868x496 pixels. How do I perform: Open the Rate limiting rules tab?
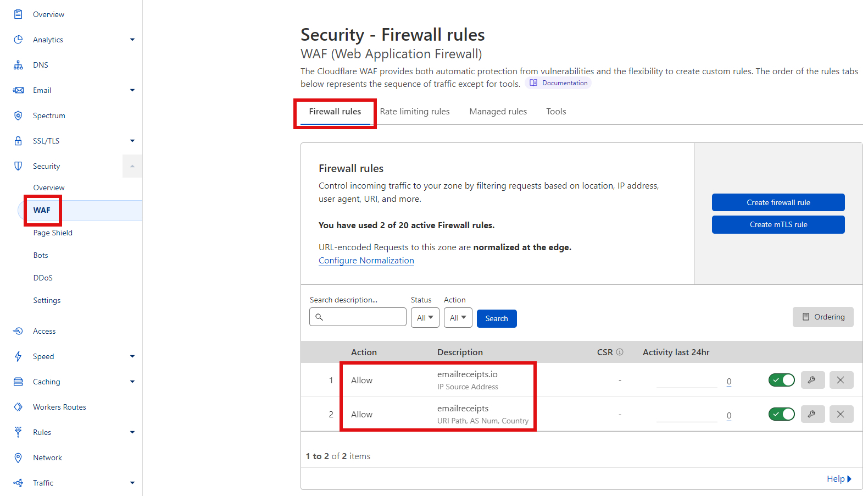pyautogui.click(x=415, y=111)
